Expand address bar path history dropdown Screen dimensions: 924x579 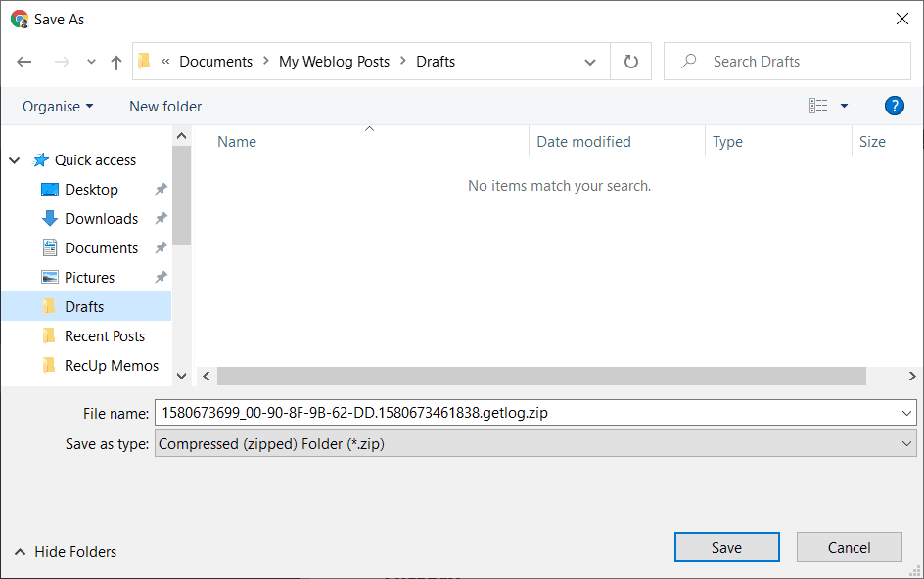(590, 62)
